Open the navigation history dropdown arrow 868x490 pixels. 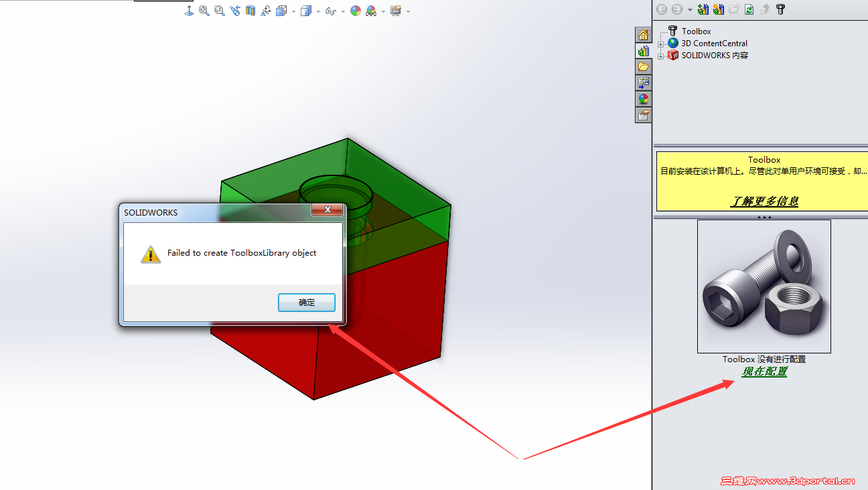pyautogui.click(x=690, y=10)
